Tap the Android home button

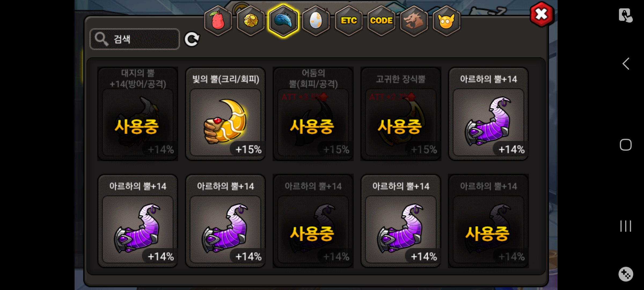tap(626, 145)
